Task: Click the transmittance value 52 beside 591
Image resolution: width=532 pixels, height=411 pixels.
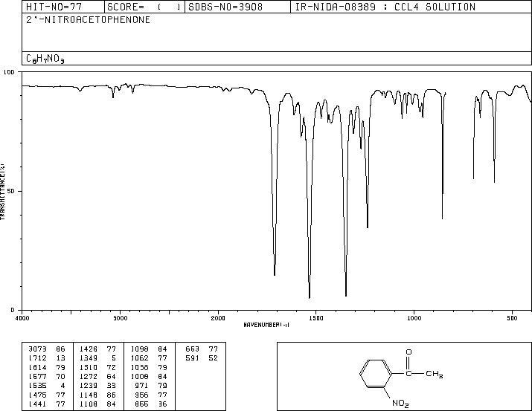Action: click(213, 358)
